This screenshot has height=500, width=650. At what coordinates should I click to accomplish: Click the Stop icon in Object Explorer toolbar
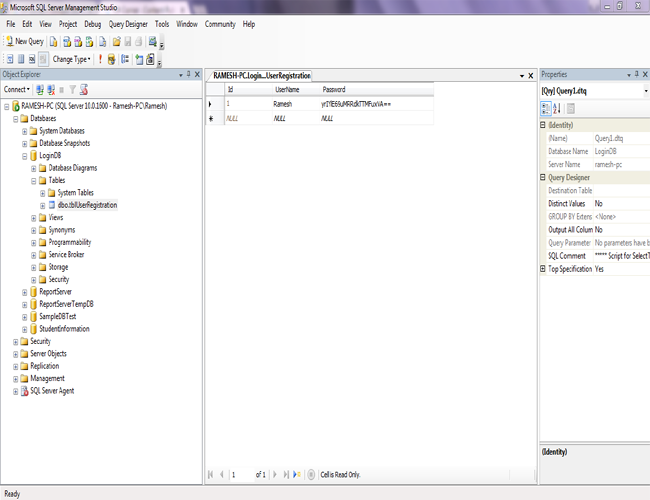click(62, 90)
